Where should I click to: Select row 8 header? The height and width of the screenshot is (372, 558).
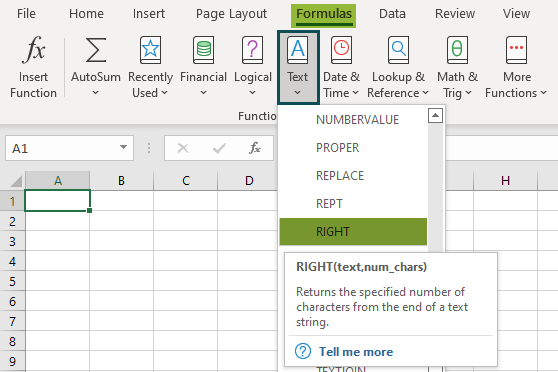(x=12, y=341)
